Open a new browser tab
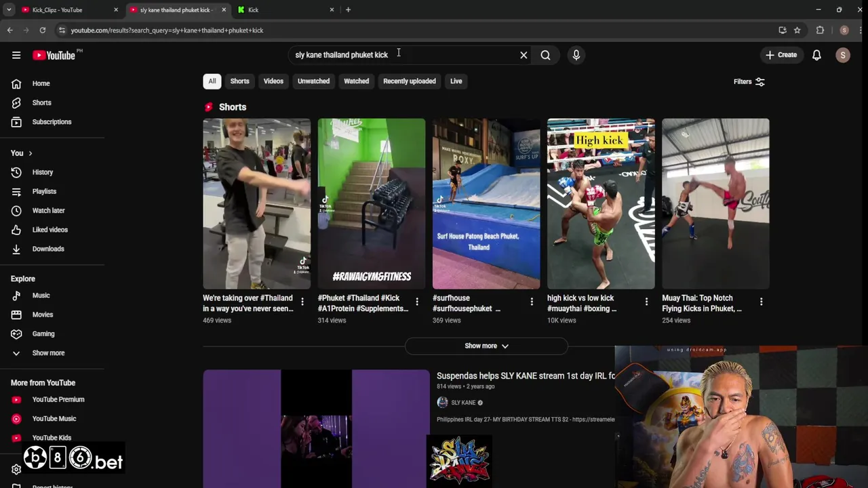The width and height of the screenshot is (868, 488). coord(348,10)
